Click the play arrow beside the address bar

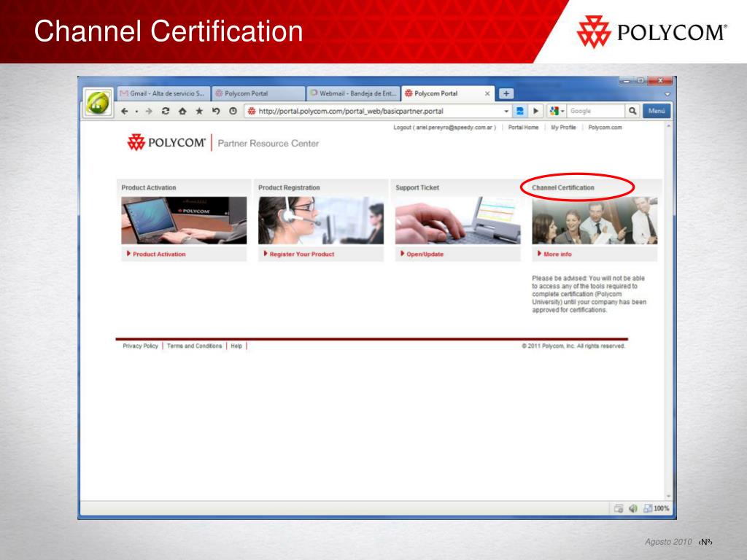pos(535,111)
